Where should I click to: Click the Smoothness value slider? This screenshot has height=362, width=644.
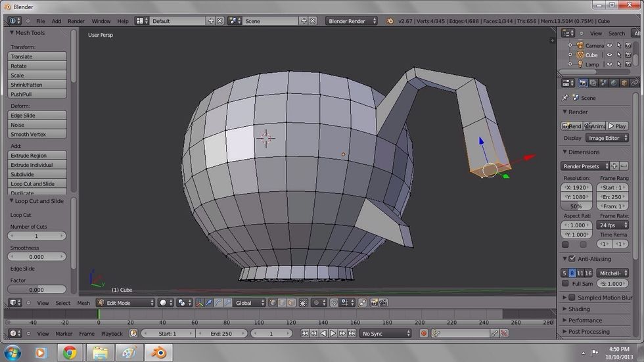(37, 257)
